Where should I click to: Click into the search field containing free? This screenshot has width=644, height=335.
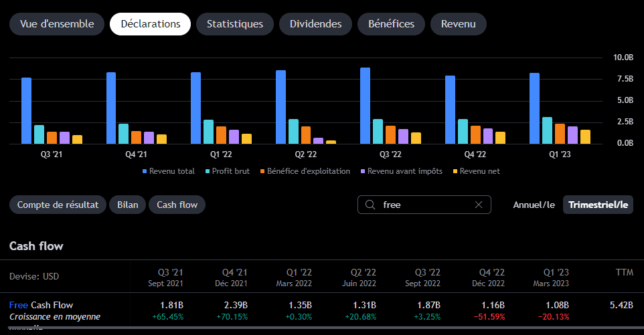tap(424, 205)
